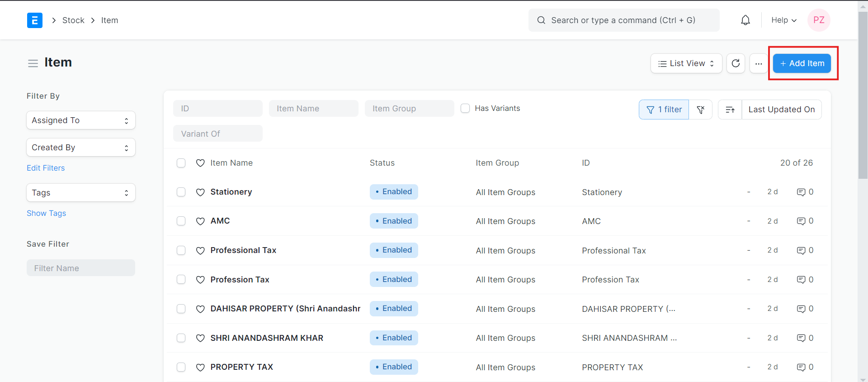Check the AMC row checkbox
The height and width of the screenshot is (382, 868).
[181, 221]
